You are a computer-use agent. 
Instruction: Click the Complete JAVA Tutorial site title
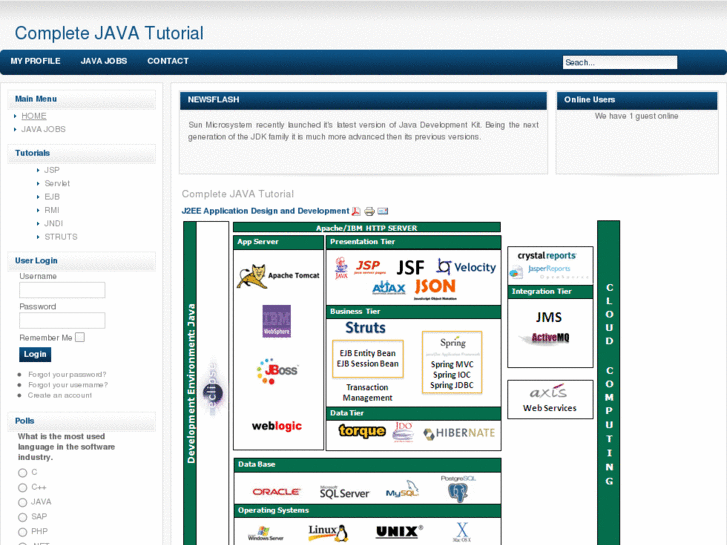pos(109,33)
